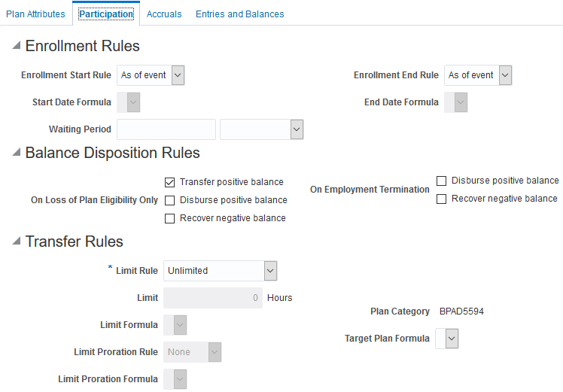Collapse the Transfer Rules section
The width and height of the screenshot is (563, 392).
[17, 242]
